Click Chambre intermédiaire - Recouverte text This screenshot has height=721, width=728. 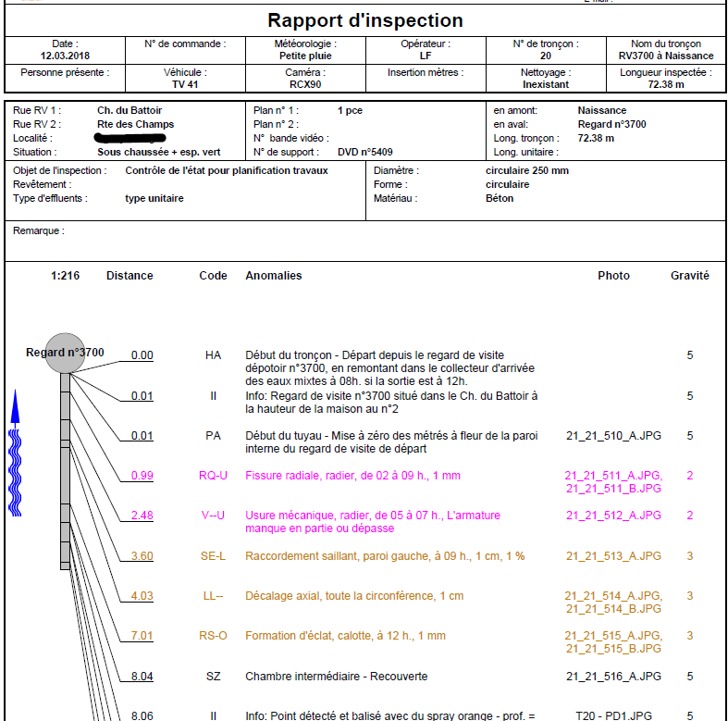coord(336,677)
